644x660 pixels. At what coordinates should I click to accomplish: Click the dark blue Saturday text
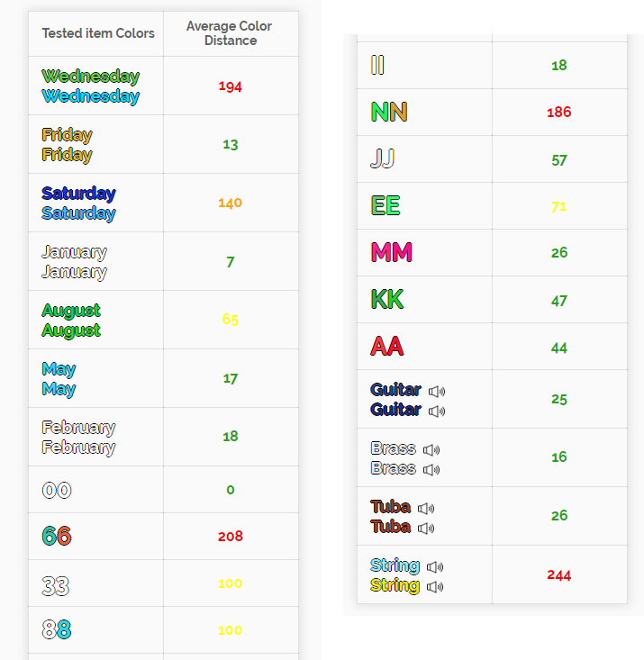click(78, 194)
